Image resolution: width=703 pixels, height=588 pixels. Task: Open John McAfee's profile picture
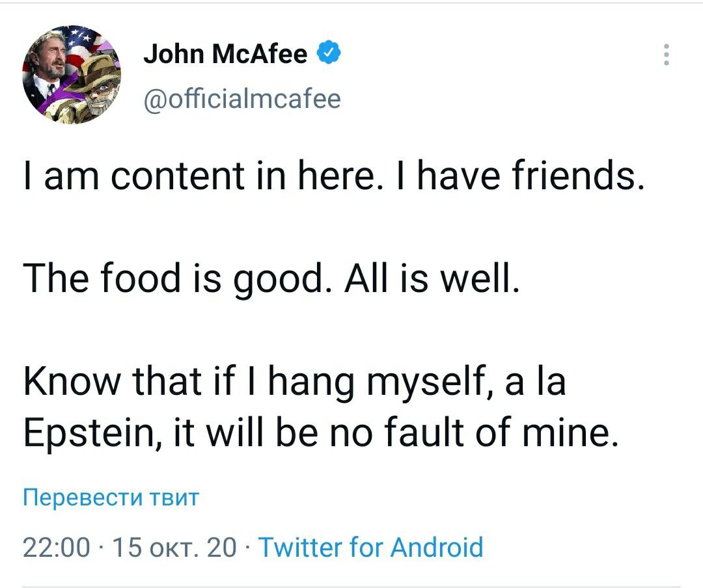(x=72, y=75)
